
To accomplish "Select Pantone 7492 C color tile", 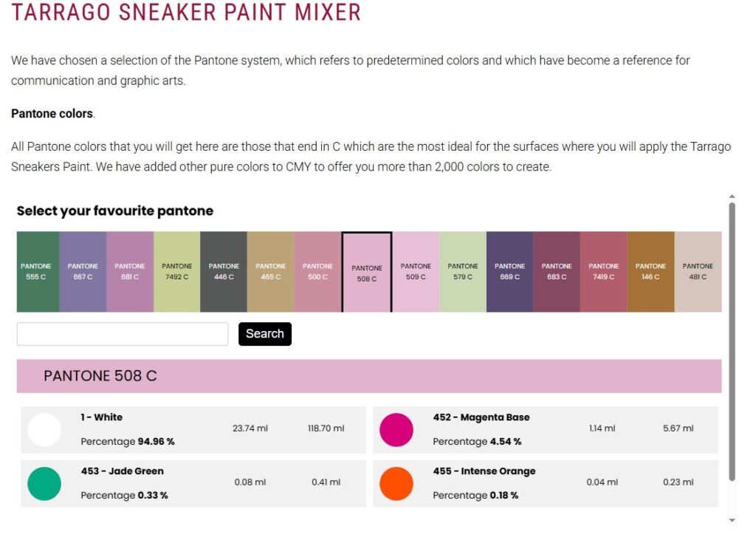I will (177, 272).
